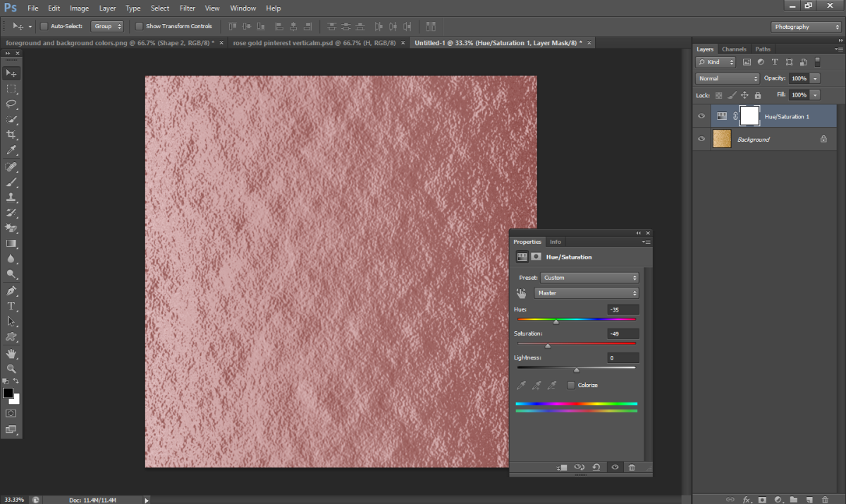This screenshot has width=846, height=504.
Task: Enable the Colorize checkbox
Action: (572, 385)
